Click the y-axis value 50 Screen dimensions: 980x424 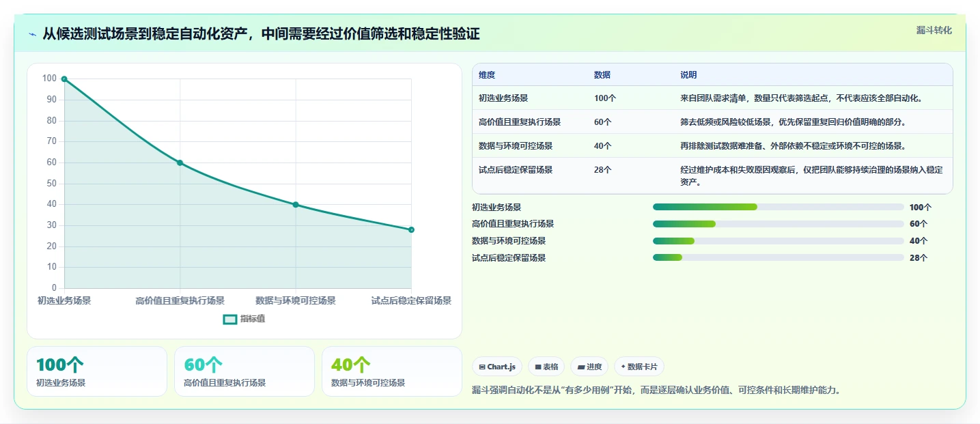coord(51,184)
